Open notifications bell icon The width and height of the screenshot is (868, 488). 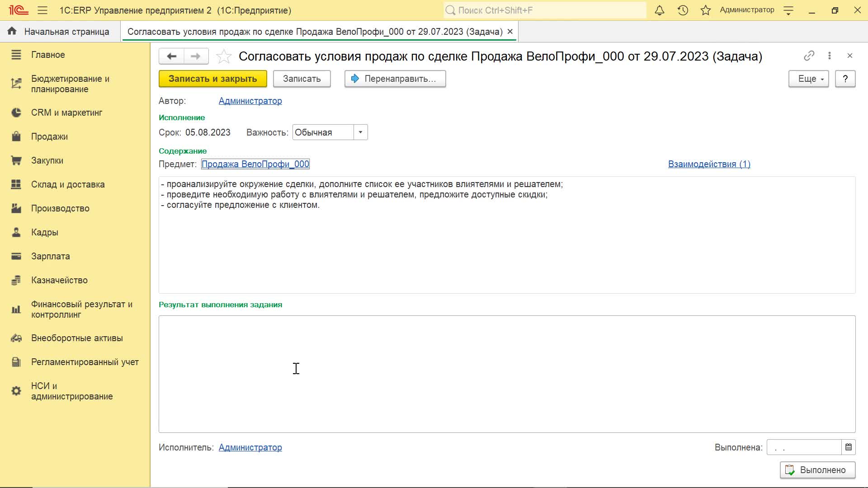pyautogui.click(x=660, y=10)
